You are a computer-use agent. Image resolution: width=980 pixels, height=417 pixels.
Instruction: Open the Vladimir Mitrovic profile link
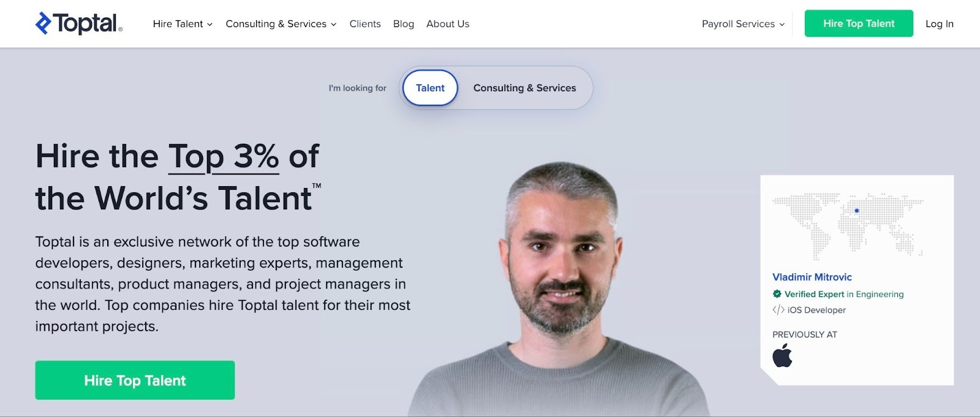(x=812, y=277)
